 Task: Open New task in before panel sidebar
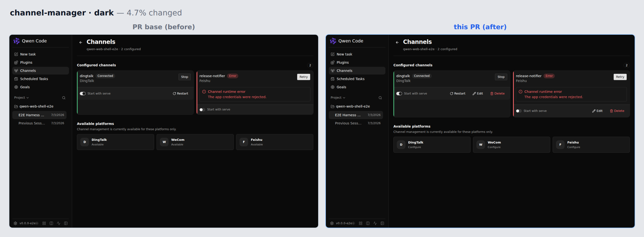(41, 54)
